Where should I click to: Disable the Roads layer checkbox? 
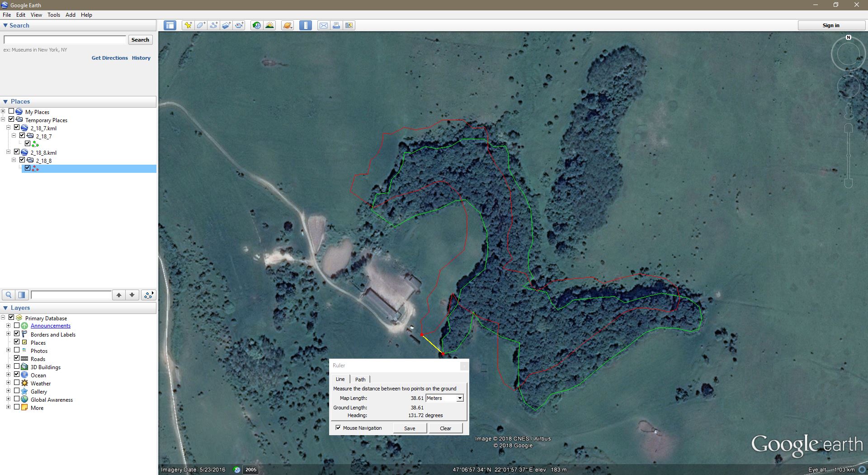pyautogui.click(x=17, y=358)
